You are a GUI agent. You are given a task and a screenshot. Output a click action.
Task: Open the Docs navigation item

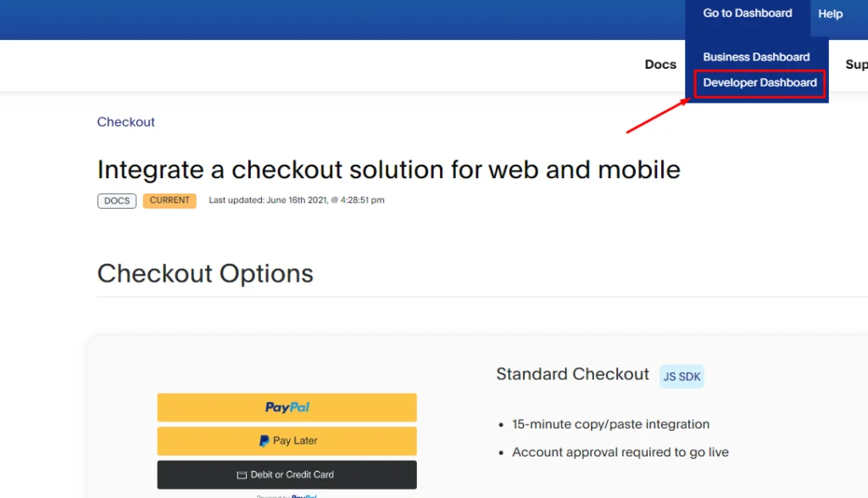pos(660,64)
